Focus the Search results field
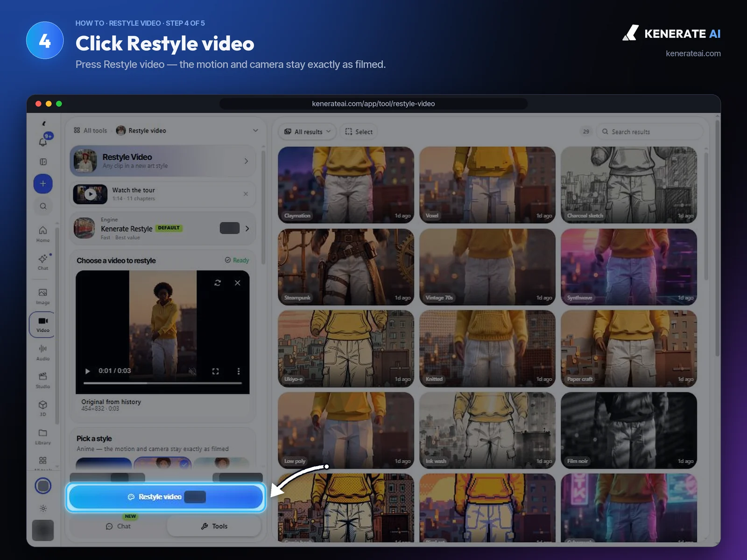747x560 pixels. pyautogui.click(x=649, y=132)
